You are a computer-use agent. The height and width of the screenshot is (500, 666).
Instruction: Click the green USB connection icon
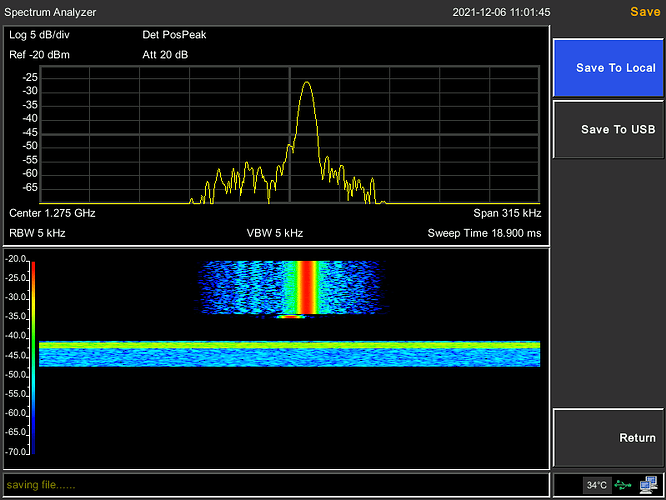point(623,485)
